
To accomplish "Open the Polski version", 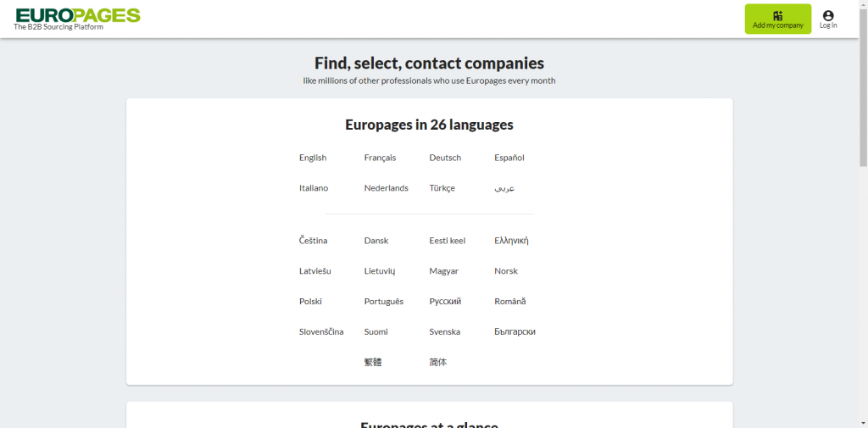I will click(310, 302).
